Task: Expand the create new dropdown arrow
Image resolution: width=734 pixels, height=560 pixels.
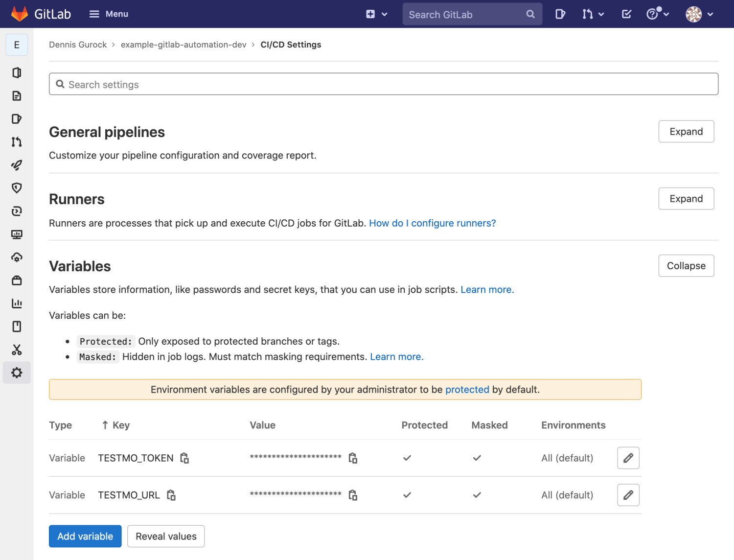Action: coord(385,14)
